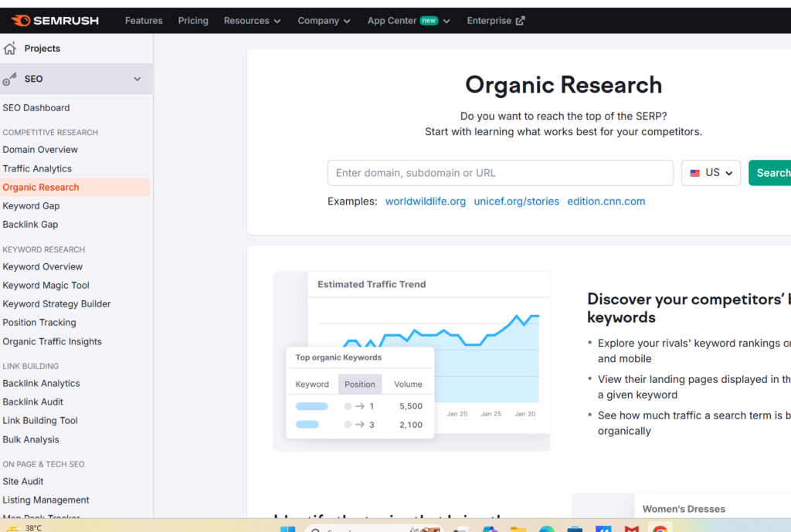Open Organic Traffic Insights
Image resolution: width=791 pixels, height=532 pixels.
tap(52, 341)
